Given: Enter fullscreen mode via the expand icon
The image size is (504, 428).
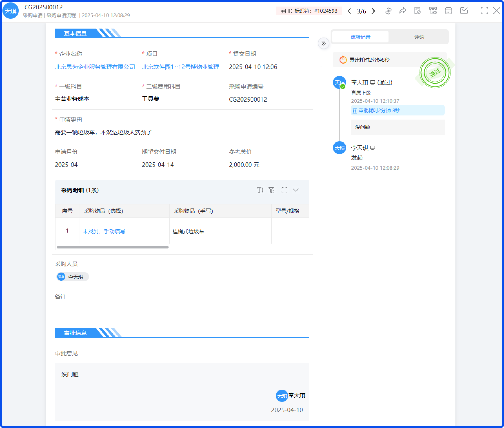Looking at the screenshot, I should click(x=485, y=11).
